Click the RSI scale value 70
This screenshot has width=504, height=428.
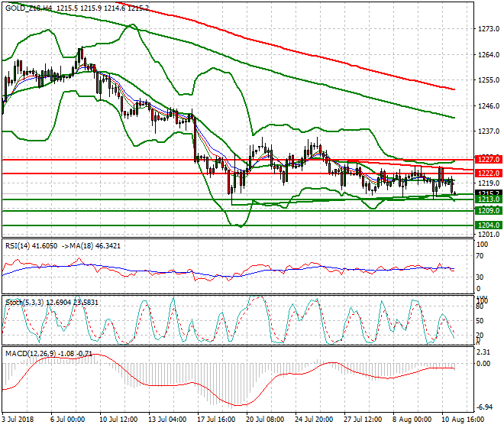coord(480,256)
